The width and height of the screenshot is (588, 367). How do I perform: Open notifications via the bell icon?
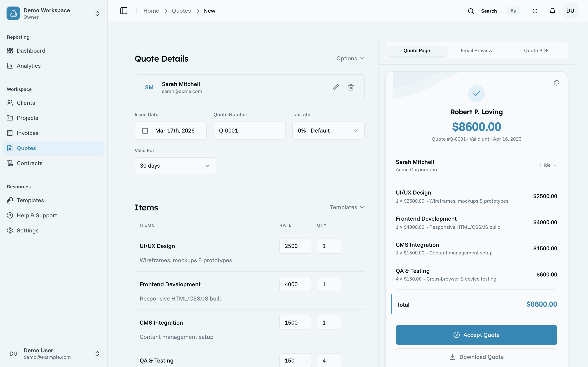tap(552, 11)
